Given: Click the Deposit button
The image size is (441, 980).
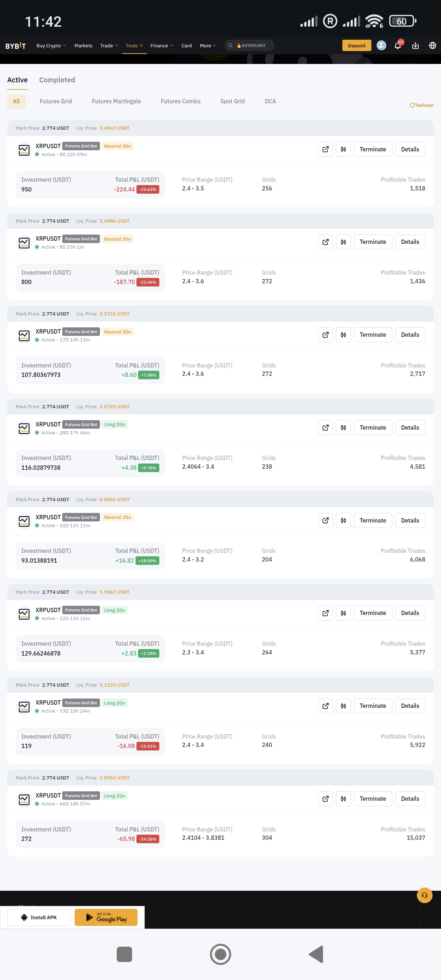Looking at the screenshot, I should (x=356, y=46).
